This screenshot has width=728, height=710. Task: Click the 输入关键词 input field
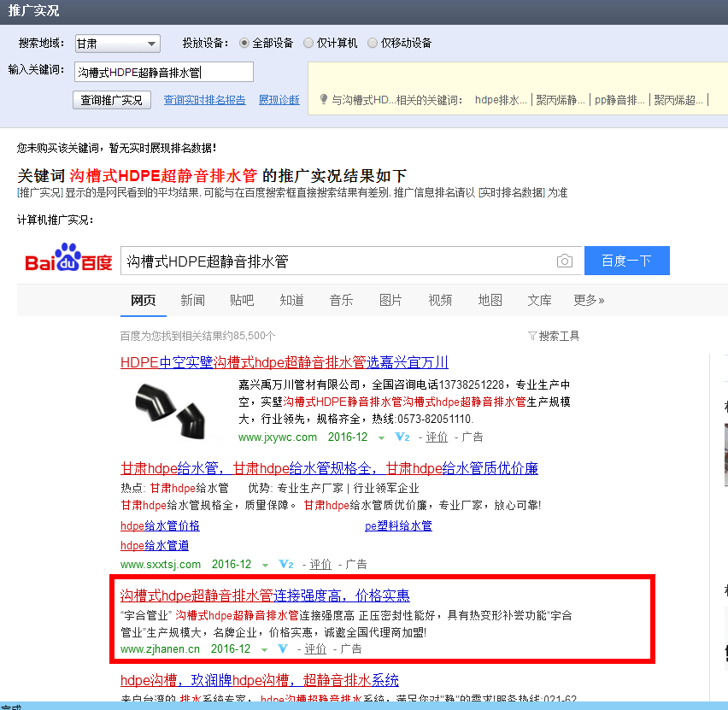point(164,72)
